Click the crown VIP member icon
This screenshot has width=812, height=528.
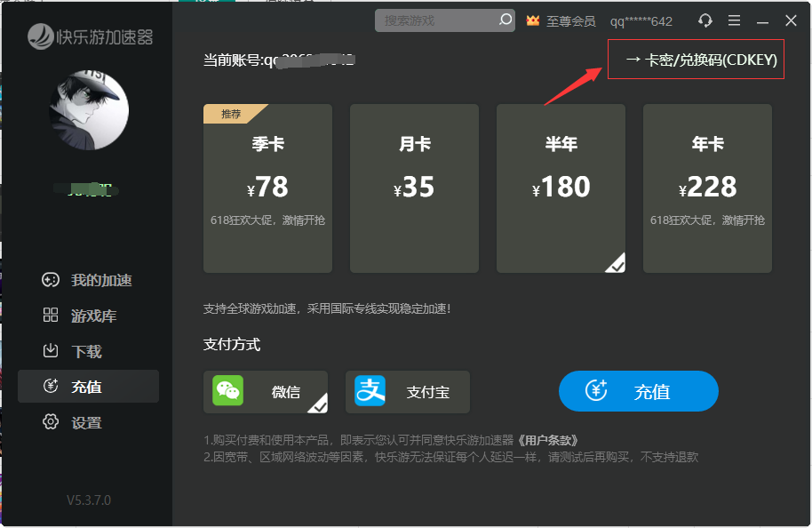532,20
